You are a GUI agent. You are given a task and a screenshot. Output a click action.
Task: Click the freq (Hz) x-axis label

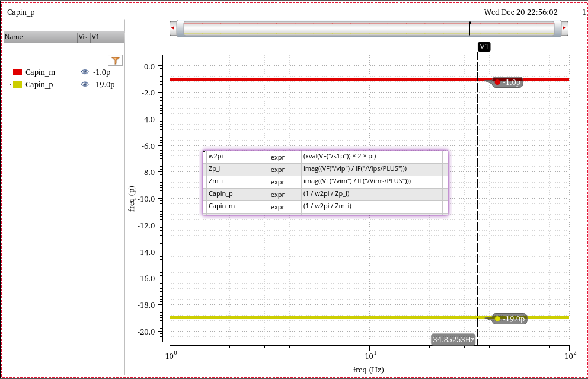pyautogui.click(x=368, y=370)
